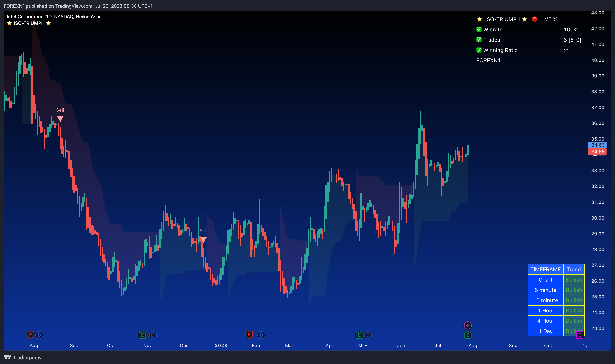Click the blue 34.63 price label
This screenshot has width=615, height=364.
point(597,145)
